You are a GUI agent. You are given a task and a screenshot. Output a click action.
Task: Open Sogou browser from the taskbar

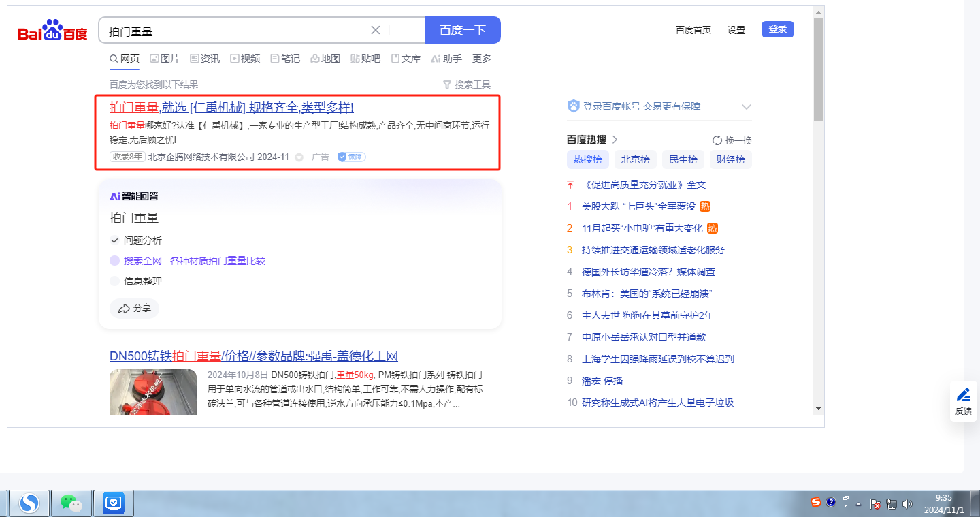pyautogui.click(x=29, y=503)
